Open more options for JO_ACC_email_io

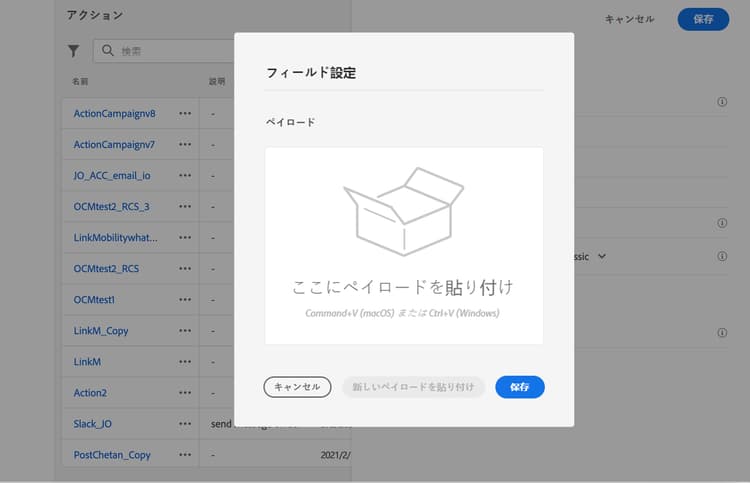[x=185, y=176]
